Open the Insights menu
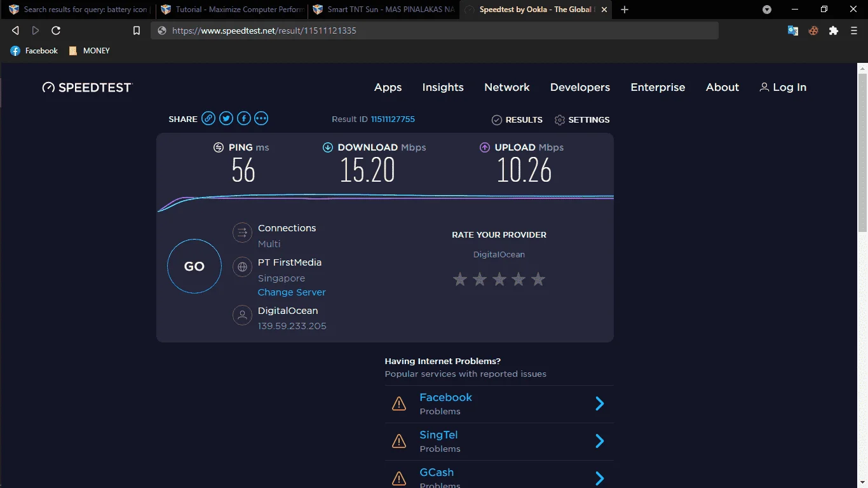 (443, 88)
